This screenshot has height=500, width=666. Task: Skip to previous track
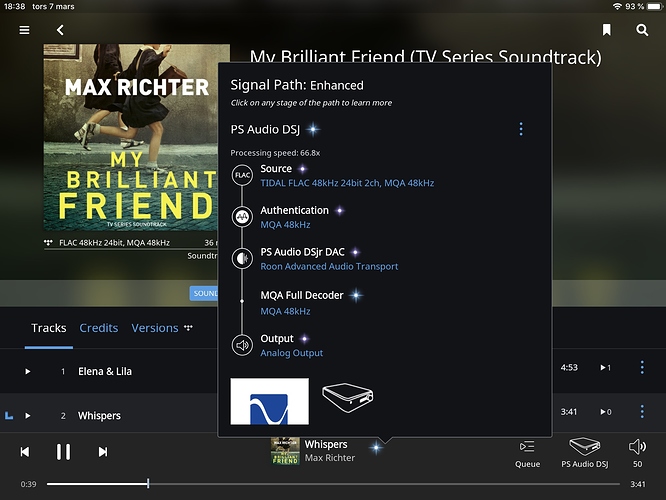point(25,452)
